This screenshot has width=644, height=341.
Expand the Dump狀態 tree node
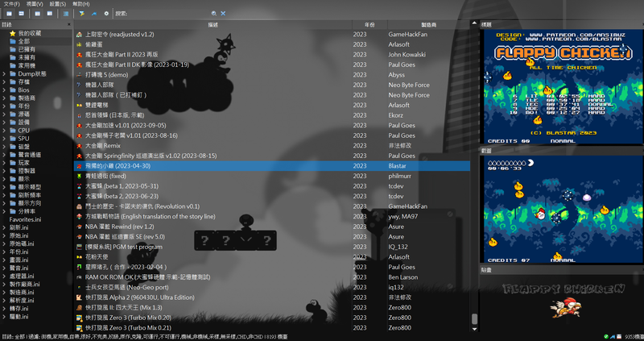(4, 74)
